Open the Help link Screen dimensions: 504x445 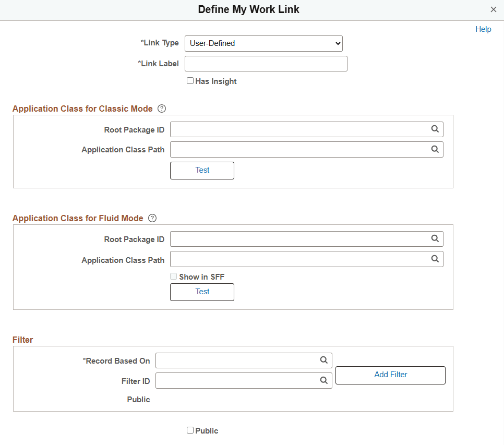(x=483, y=29)
